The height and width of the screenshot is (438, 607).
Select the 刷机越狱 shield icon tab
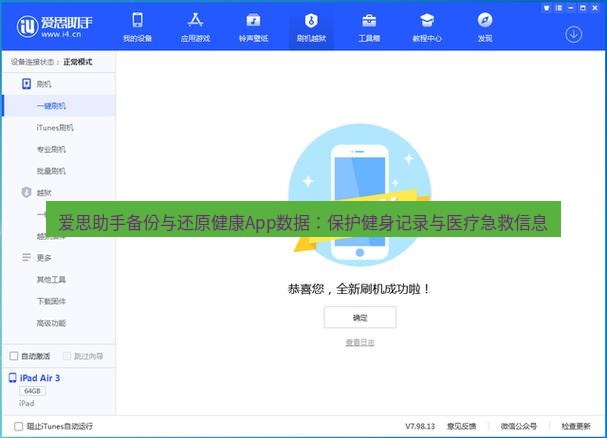(311, 27)
